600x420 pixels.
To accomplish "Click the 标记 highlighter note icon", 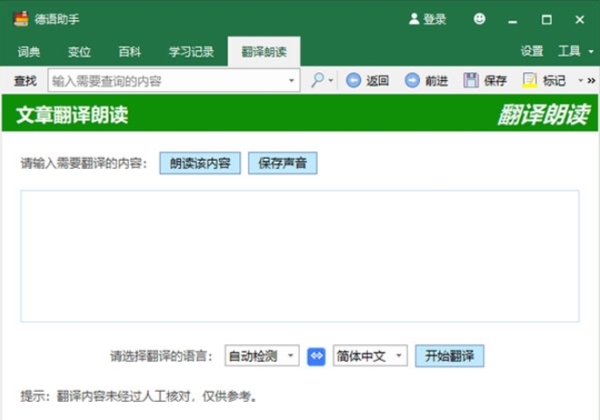I will pyautogui.click(x=530, y=80).
